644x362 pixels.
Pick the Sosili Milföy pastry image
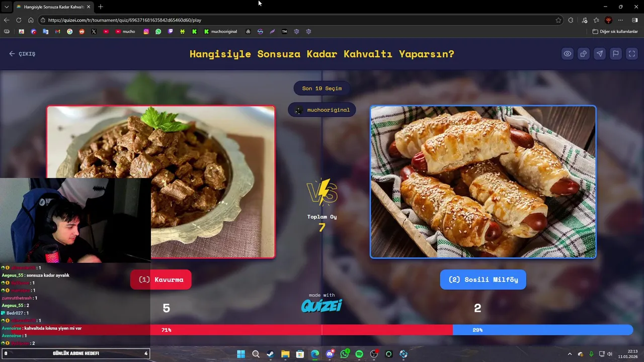[x=483, y=182]
